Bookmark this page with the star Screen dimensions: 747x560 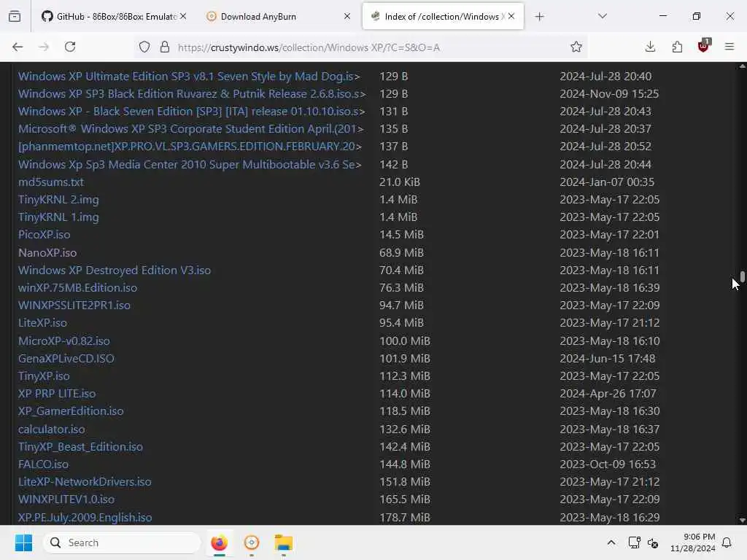pos(576,47)
